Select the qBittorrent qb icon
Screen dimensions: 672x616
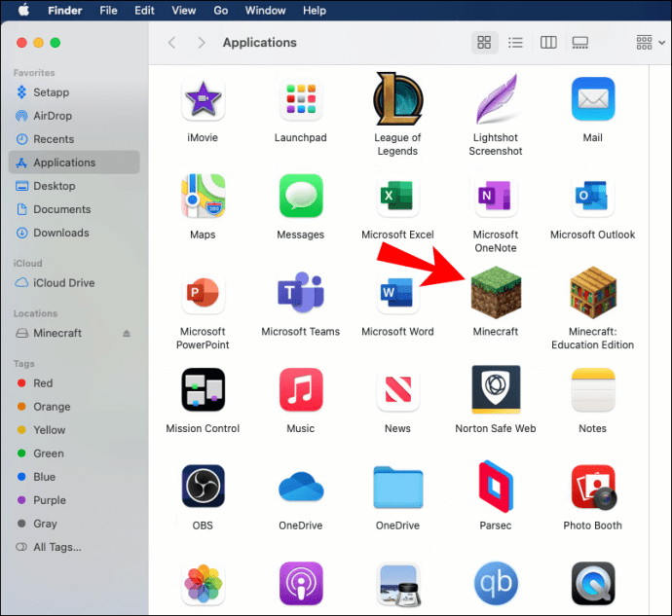pyautogui.click(x=496, y=584)
